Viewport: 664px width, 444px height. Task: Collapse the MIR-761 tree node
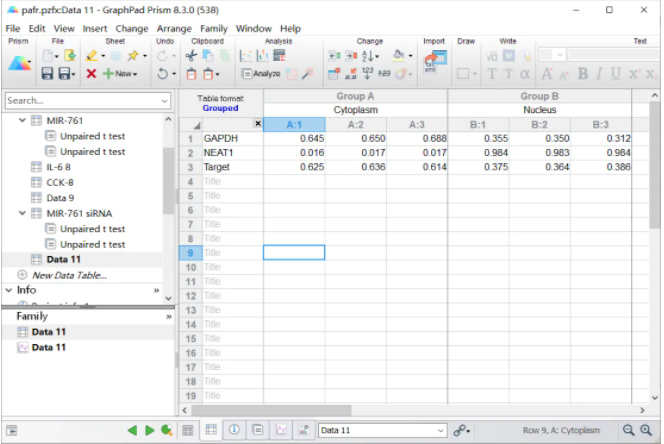(22, 120)
